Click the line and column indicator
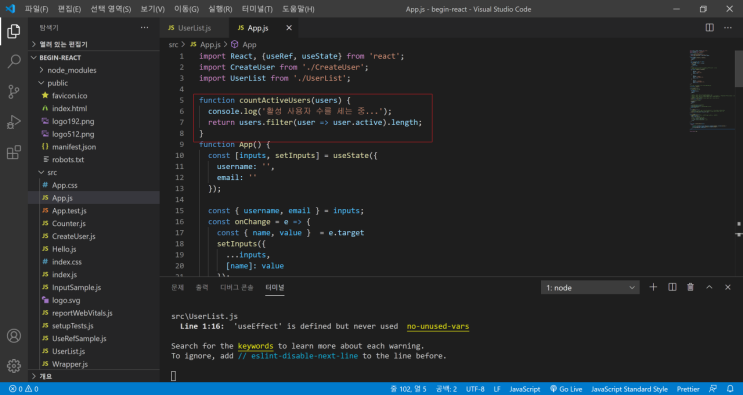 tap(408, 389)
